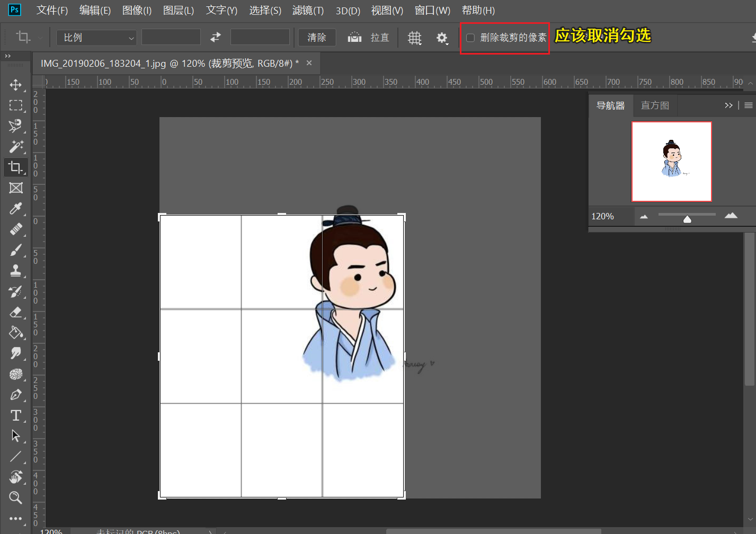This screenshot has height=534, width=756.
Task: Select the Rectangular Marquee tool
Action: click(16, 105)
